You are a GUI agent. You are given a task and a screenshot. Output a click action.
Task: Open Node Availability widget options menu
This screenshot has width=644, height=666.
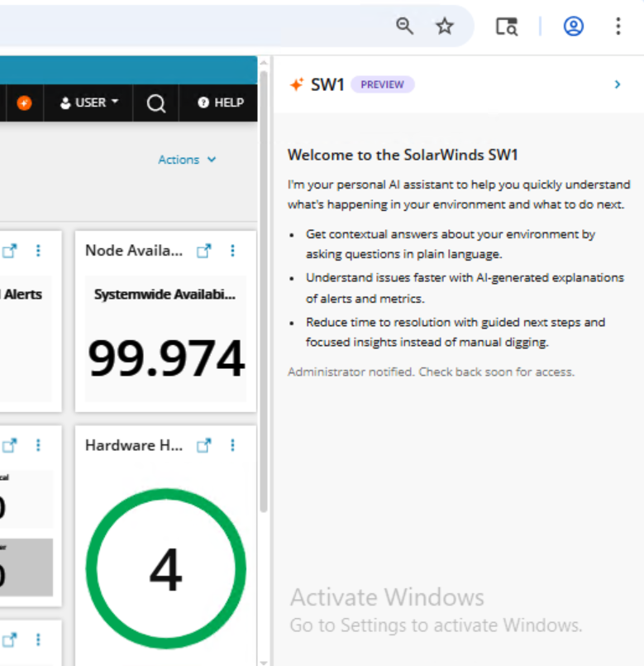point(232,251)
